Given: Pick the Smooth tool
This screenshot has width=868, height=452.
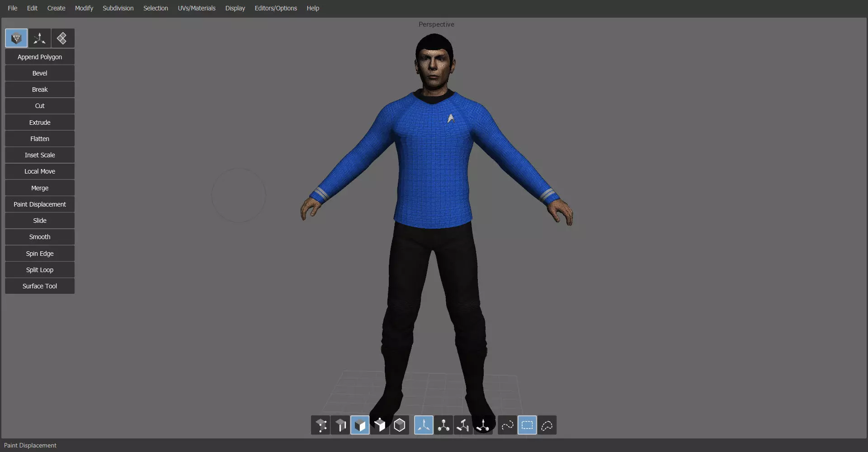Looking at the screenshot, I should coord(40,237).
